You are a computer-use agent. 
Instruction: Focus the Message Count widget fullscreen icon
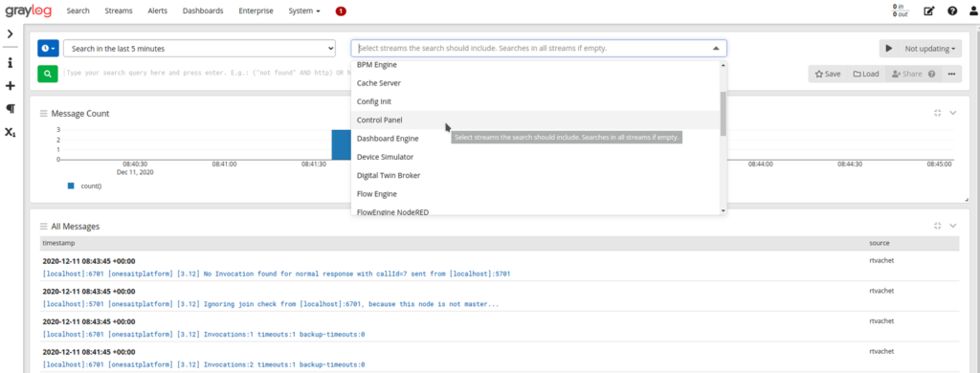937,113
